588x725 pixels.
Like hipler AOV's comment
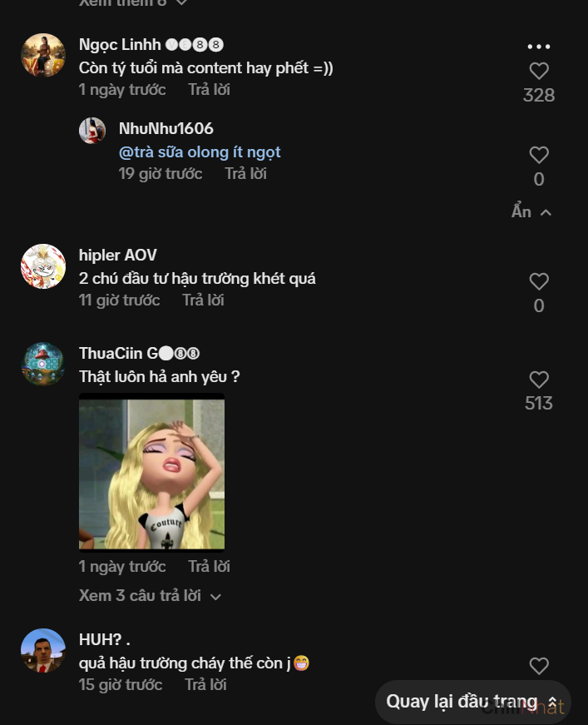(539, 282)
